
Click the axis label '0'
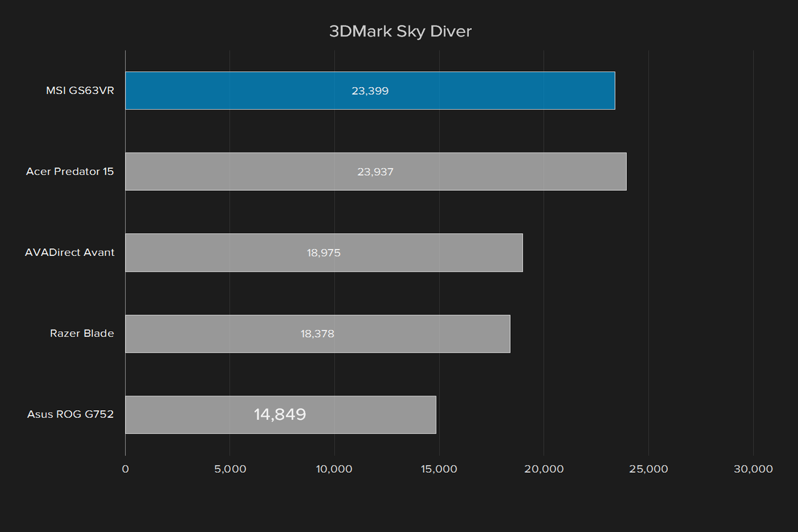[x=125, y=469]
